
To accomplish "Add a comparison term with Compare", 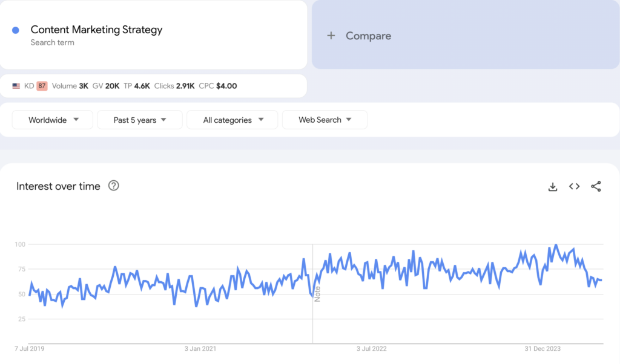I will click(x=360, y=36).
